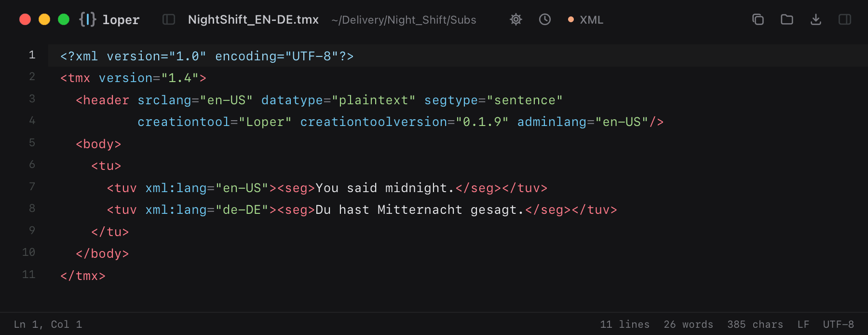The width and height of the screenshot is (868, 335).
Task: Click the closing </tmx> tag
Action: [x=83, y=276]
